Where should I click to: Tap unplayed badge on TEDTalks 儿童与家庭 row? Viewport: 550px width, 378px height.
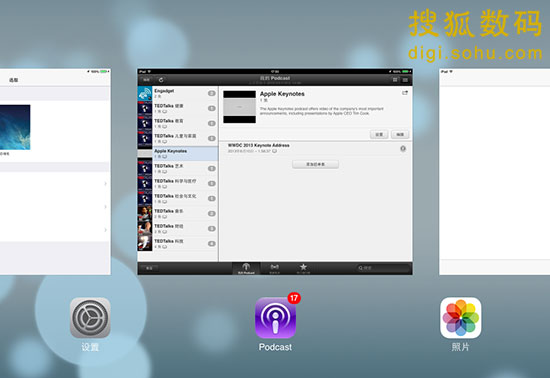coord(212,138)
